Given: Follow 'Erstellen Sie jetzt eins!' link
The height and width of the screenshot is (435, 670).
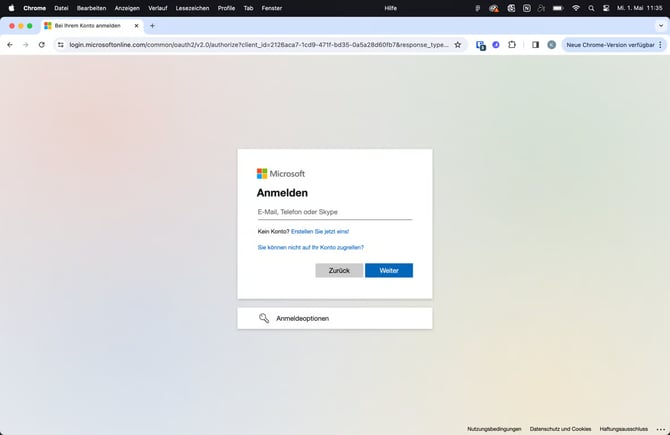Looking at the screenshot, I should pos(320,232).
